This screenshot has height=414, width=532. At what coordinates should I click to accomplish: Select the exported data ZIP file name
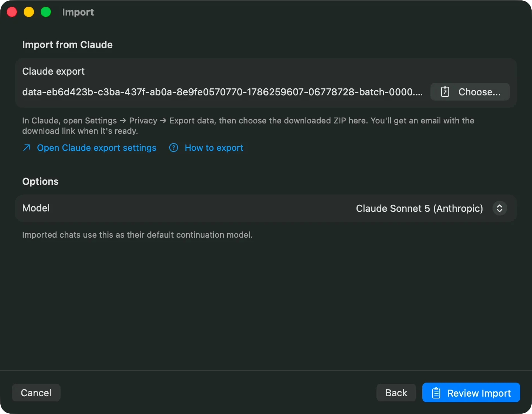(222, 92)
